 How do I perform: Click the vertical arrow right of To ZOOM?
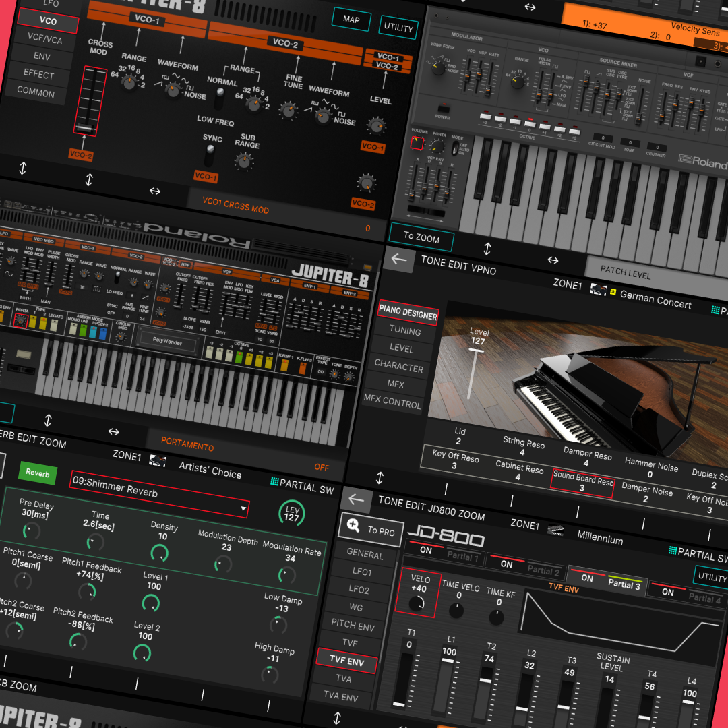(x=487, y=249)
